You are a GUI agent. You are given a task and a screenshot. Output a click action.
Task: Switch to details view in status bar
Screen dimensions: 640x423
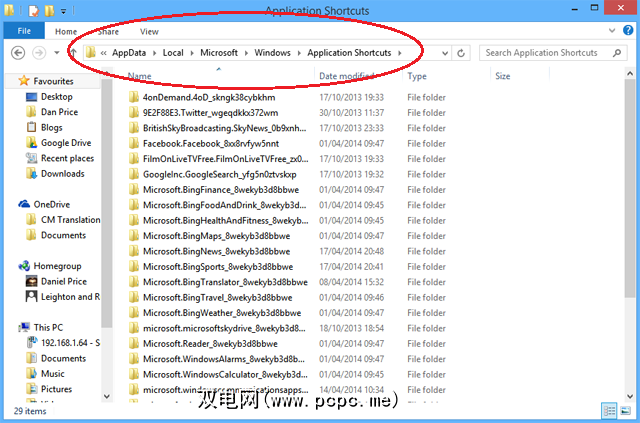[609, 411]
